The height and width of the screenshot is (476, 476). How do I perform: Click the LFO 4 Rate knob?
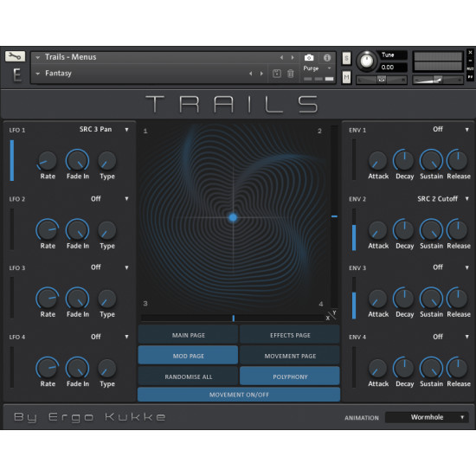(x=48, y=368)
